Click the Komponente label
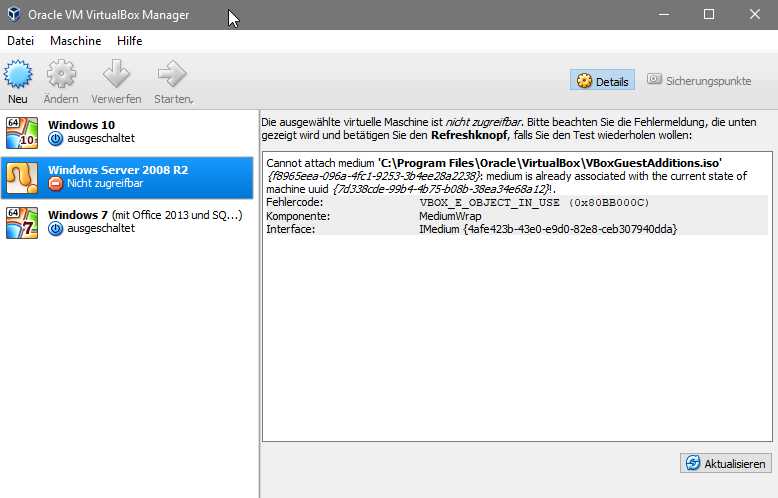This screenshot has width=778, height=498. (x=298, y=216)
